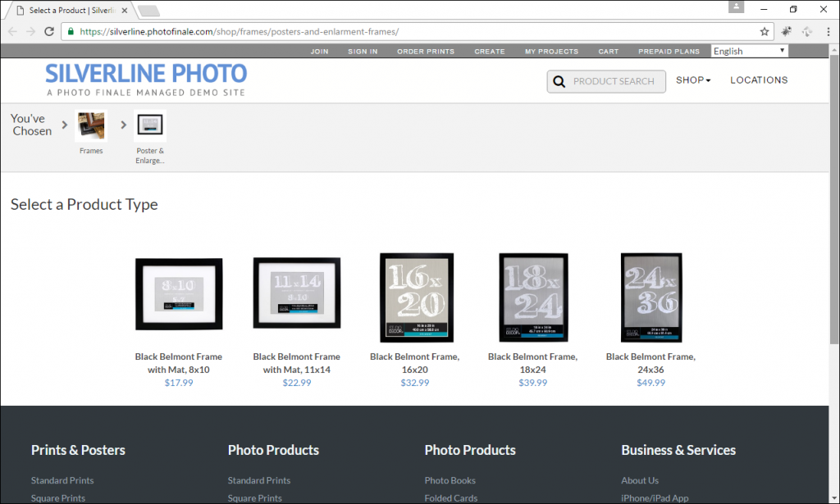The height and width of the screenshot is (504, 840).
Task: Click the green secure padlock icon
Action: pyautogui.click(x=71, y=32)
